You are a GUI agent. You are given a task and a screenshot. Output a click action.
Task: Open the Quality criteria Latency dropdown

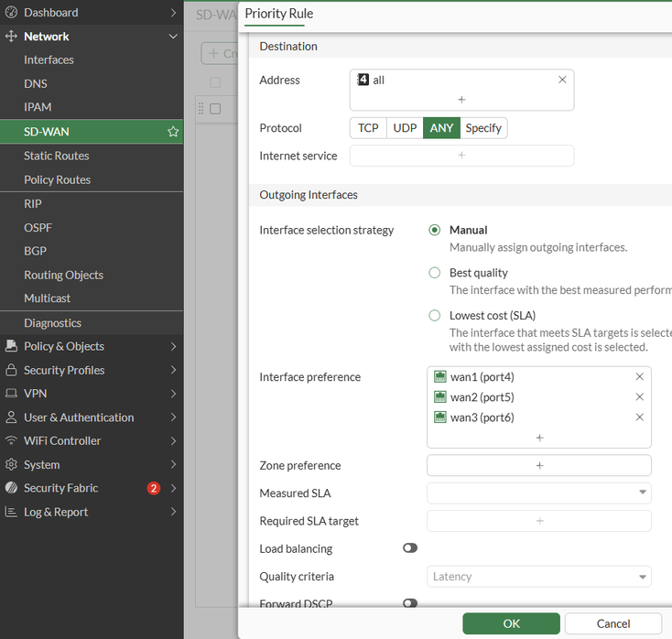tap(539, 577)
